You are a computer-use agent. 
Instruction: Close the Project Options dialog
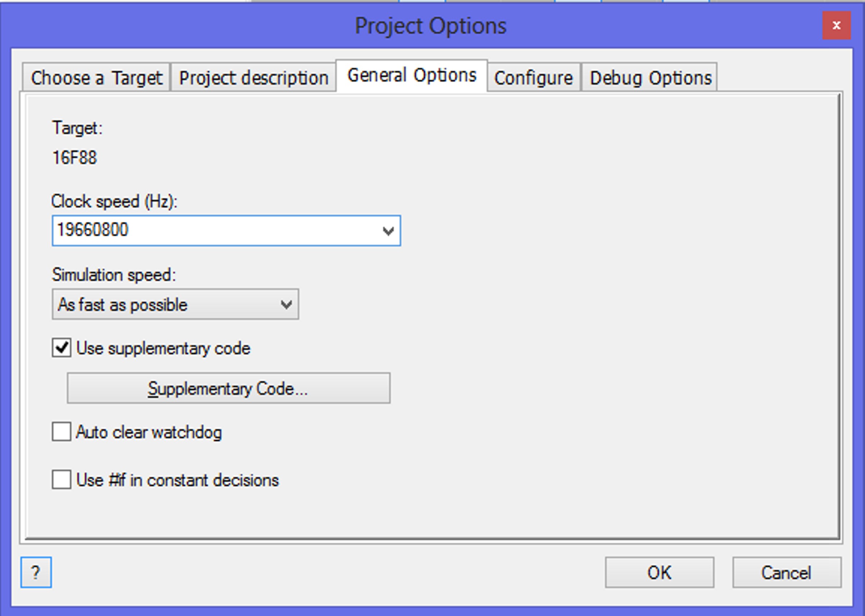click(836, 26)
